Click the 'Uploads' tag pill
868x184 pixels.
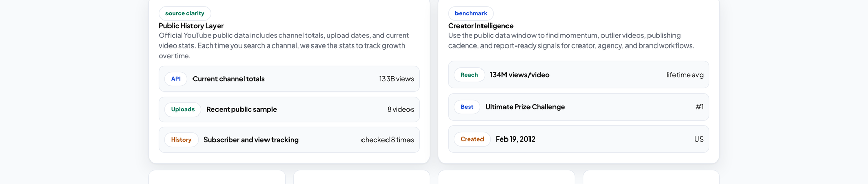[183, 109]
